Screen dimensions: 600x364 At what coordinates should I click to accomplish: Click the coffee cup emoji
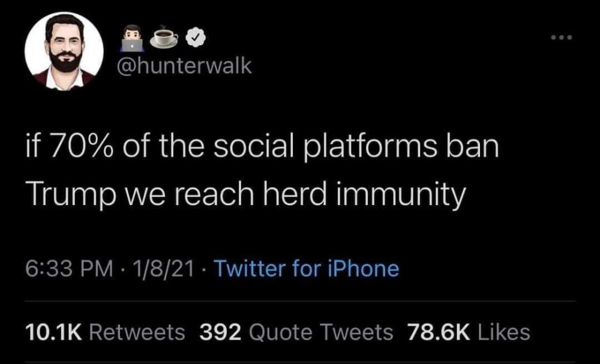point(164,38)
